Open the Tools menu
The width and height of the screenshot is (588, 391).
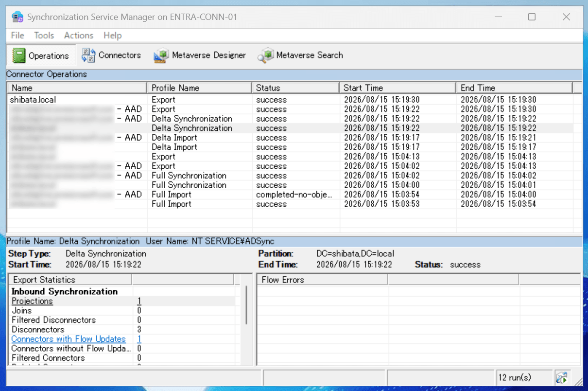pyautogui.click(x=44, y=36)
